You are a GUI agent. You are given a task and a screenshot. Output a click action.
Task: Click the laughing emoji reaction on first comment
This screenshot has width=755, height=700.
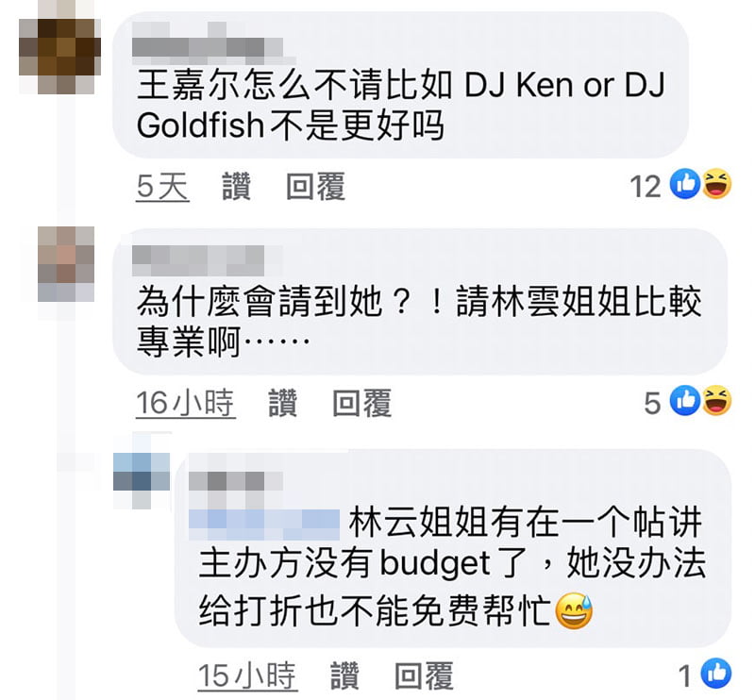[x=716, y=183]
